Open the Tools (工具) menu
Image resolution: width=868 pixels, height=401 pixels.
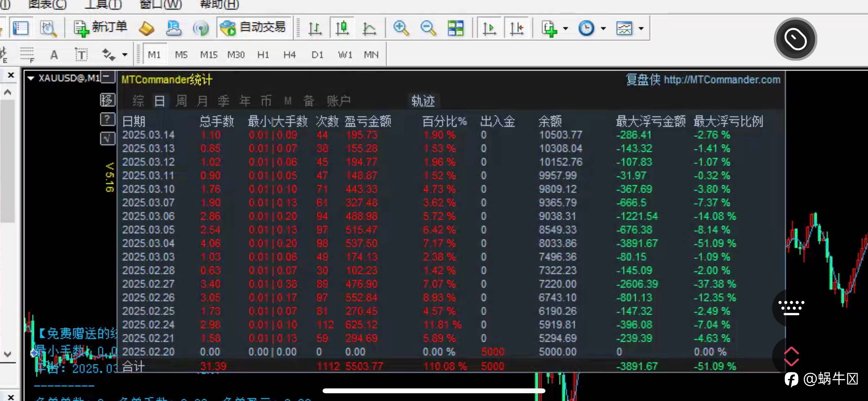tap(103, 5)
